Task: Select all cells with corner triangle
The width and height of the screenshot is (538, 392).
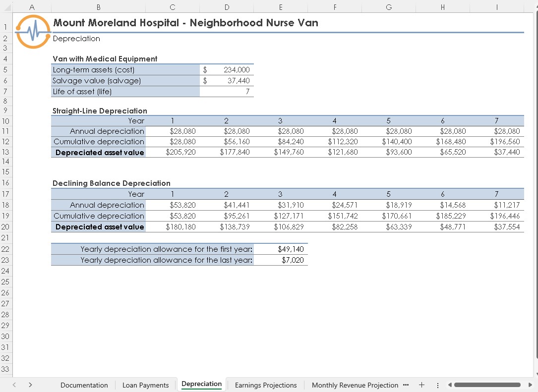Action: (x=8, y=7)
